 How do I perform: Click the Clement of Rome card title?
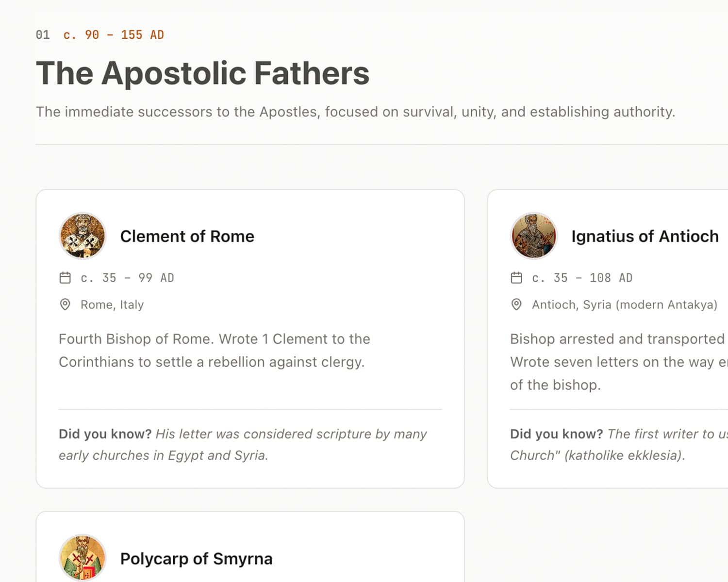click(x=187, y=236)
